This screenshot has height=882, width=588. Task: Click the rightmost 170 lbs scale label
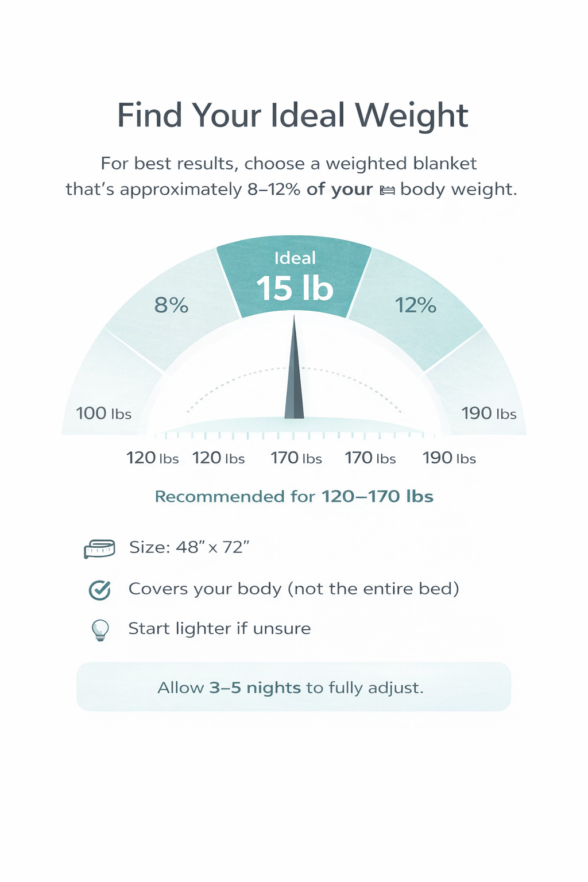coord(370,458)
